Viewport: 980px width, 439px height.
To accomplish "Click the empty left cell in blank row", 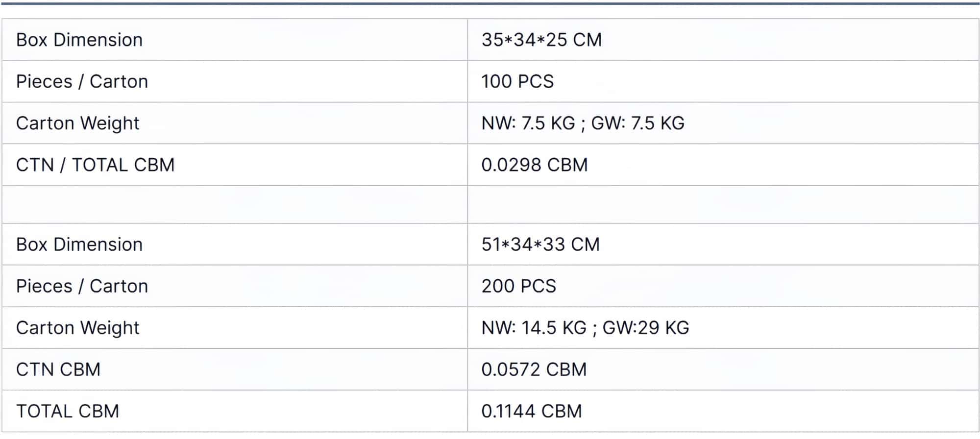I will tap(234, 204).
